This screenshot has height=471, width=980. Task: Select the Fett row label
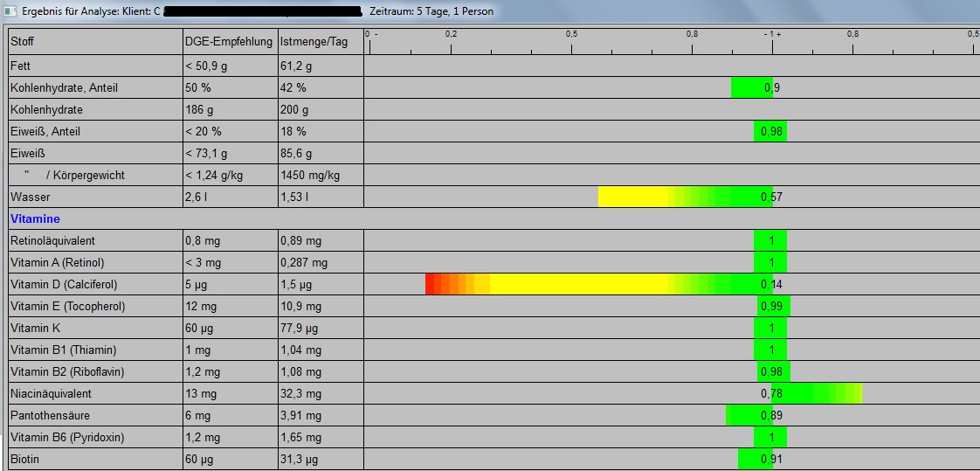(x=21, y=66)
